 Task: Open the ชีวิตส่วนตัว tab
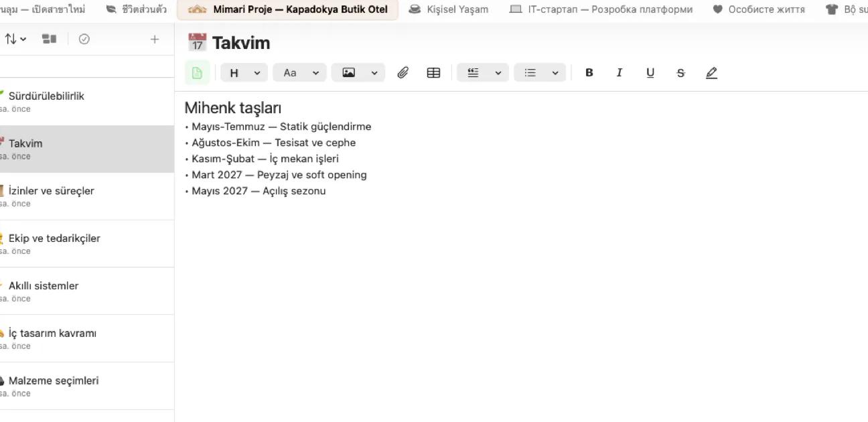coord(137,9)
